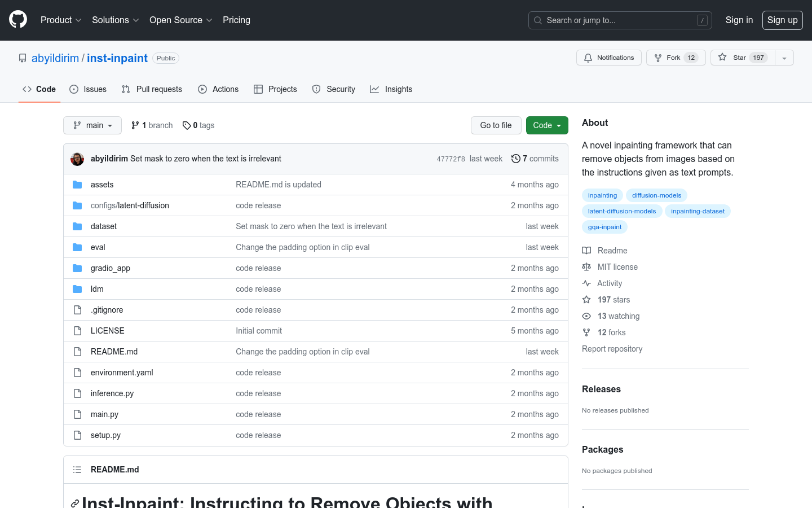Click Go to file button
This screenshot has width=812, height=508.
(x=496, y=125)
